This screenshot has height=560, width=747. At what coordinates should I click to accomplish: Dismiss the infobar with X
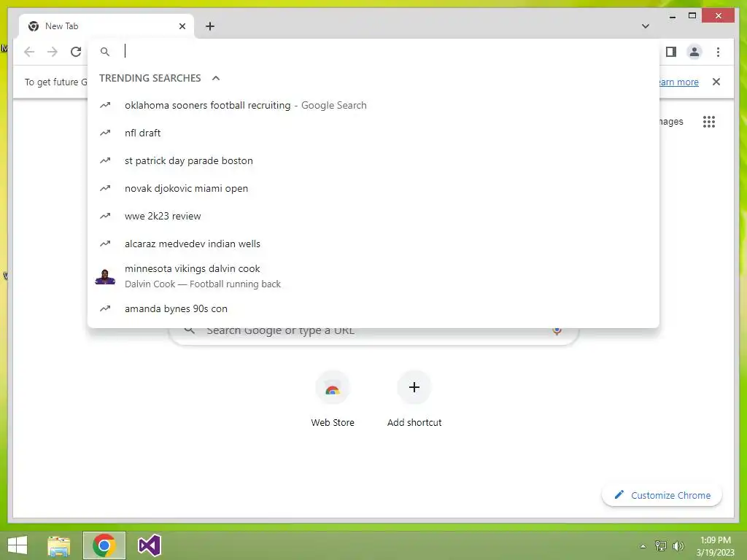716,82
